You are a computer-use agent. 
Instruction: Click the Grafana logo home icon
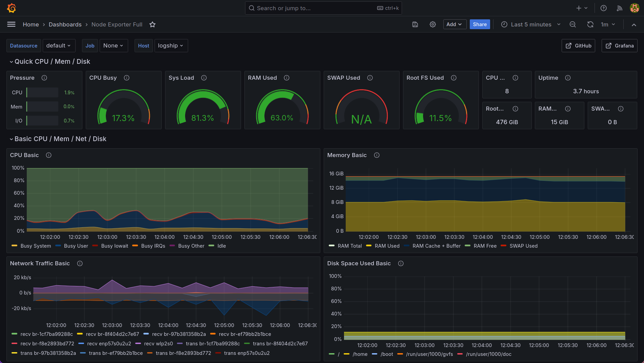pyautogui.click(x=12, y=8)
